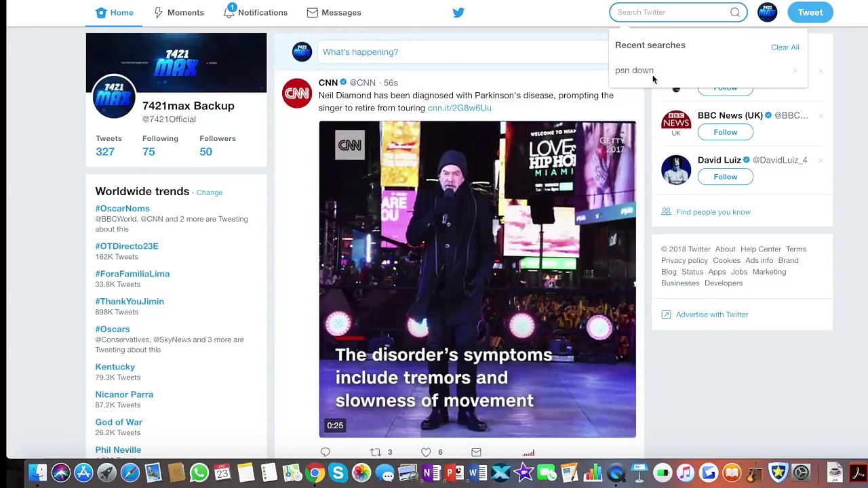Open the #OscarNoms trending hashtag
This screenshot has width=868, height=488.
pos(122,209)
